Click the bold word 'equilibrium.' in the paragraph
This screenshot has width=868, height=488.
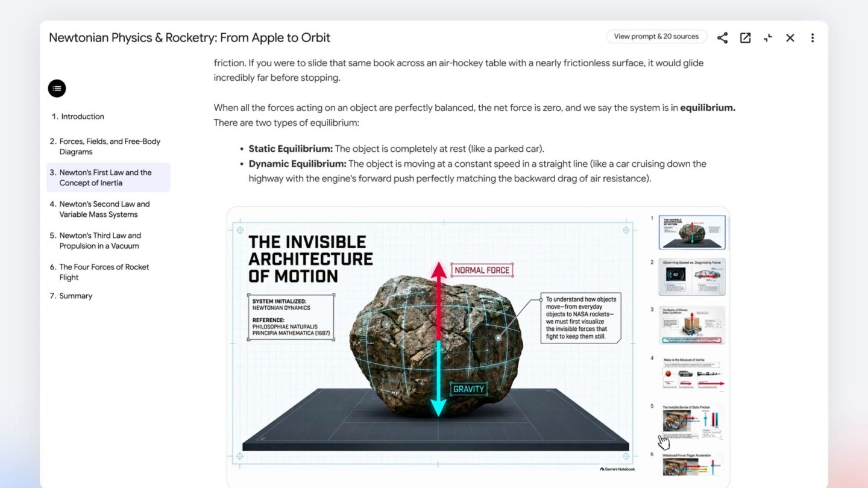[708, 108]
